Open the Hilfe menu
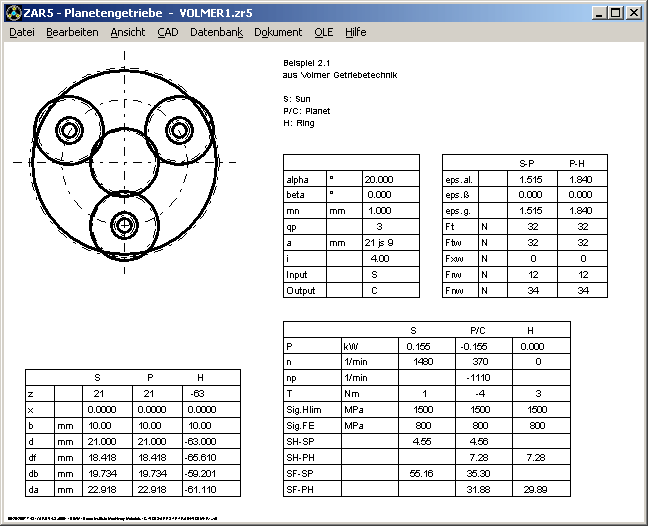Screen dimensions: 648x526 355,32
